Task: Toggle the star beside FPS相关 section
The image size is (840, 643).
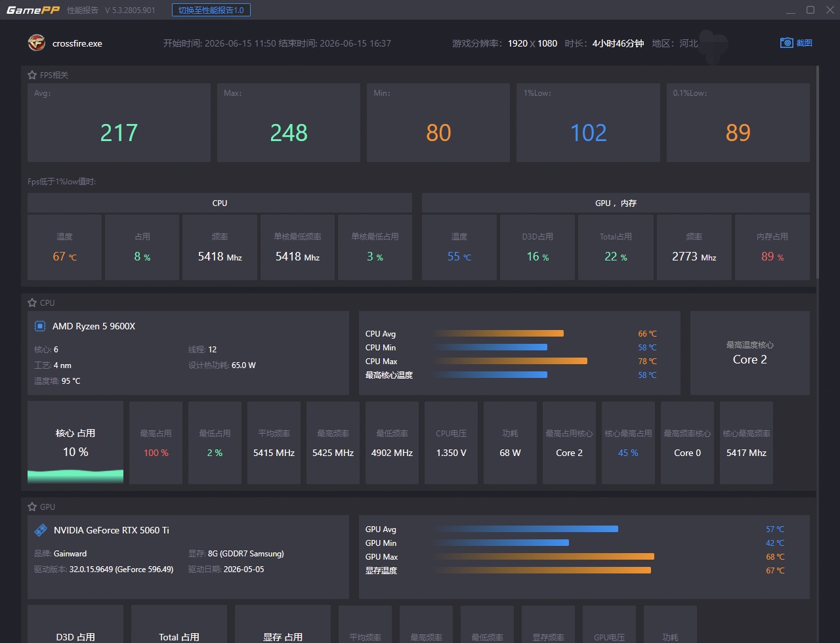Action: click(x=32, y=75)
